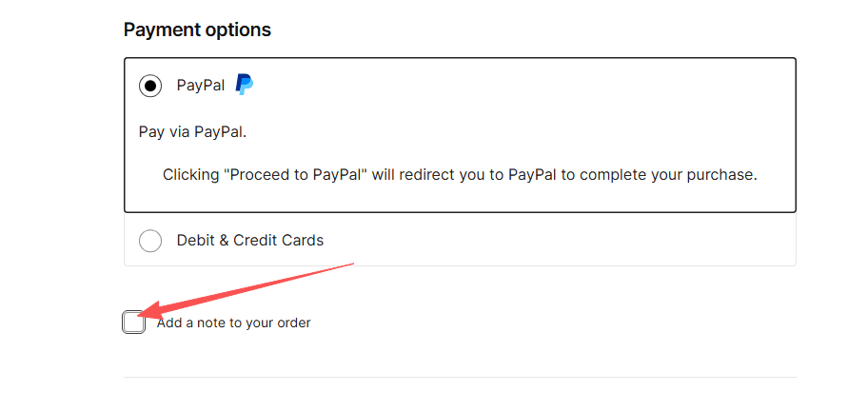
Task: Click empty space right of Debit & Credit Cards
Action: (x=571, y=241)
